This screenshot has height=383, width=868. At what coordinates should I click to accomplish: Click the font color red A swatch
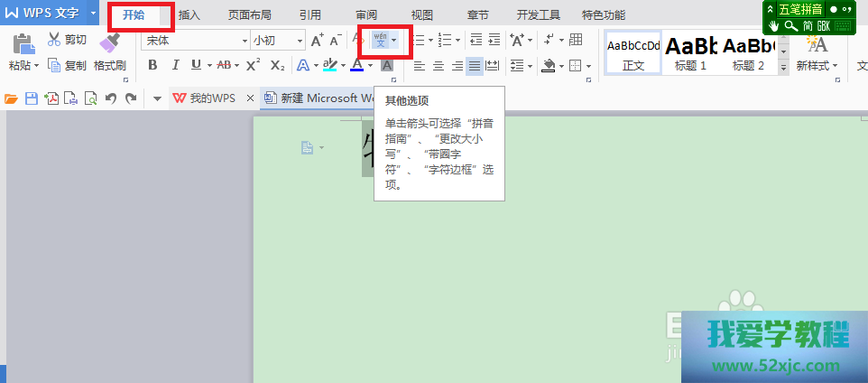pos(357,65)
